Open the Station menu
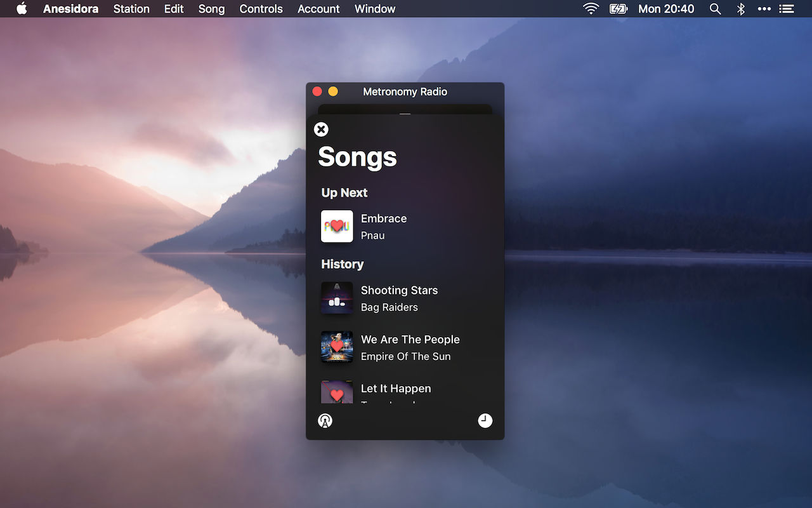Image resolution: width=812 pixels, height=508 pixels. tap(131, 9)
